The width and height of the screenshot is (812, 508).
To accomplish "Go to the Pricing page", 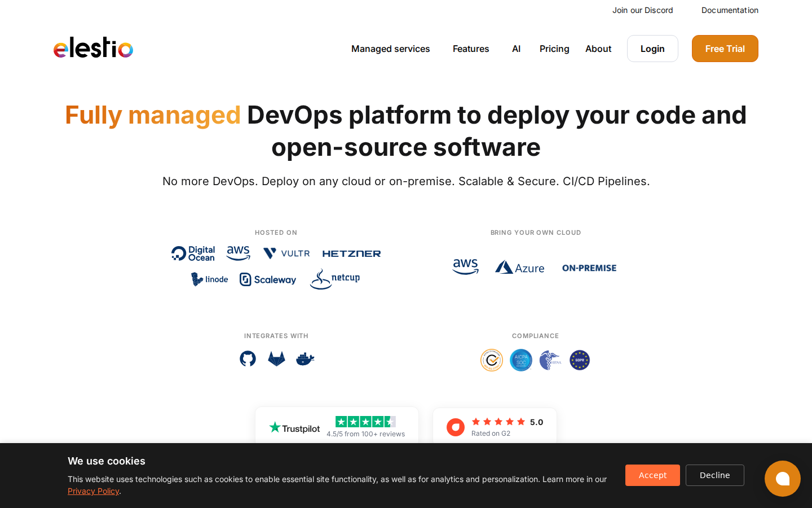I will [554, 49].
